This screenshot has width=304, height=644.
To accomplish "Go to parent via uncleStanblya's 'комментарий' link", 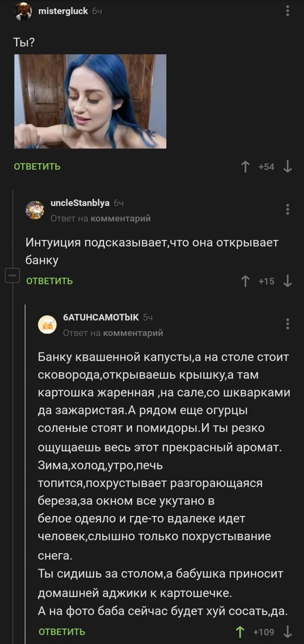I will 120,218.
